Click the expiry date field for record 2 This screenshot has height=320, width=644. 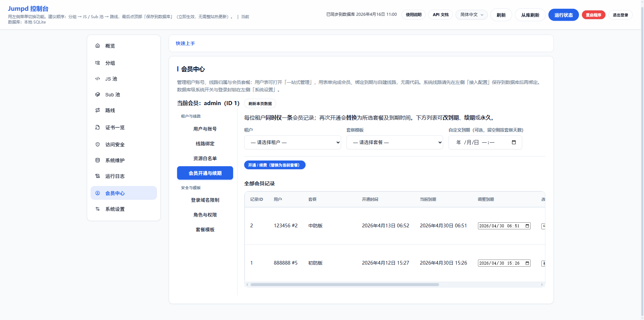(500, 226)
